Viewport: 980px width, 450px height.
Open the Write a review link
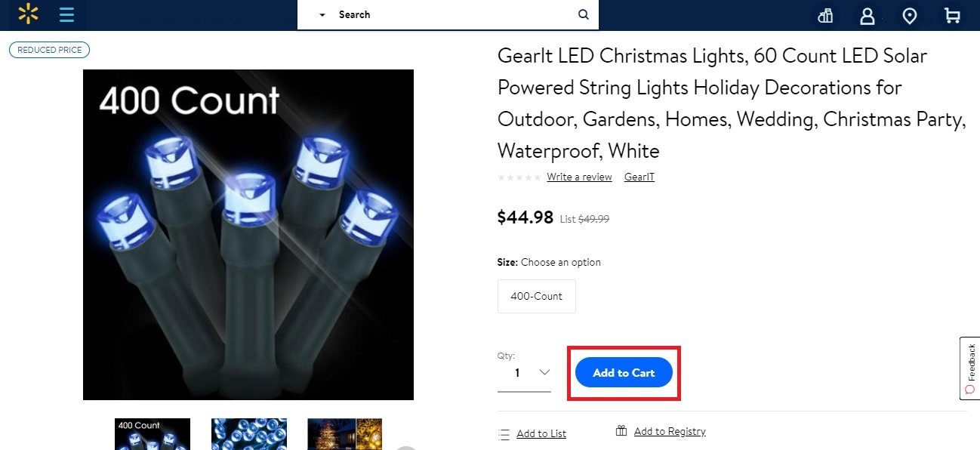pyautogui.click(x=579, y=177)
